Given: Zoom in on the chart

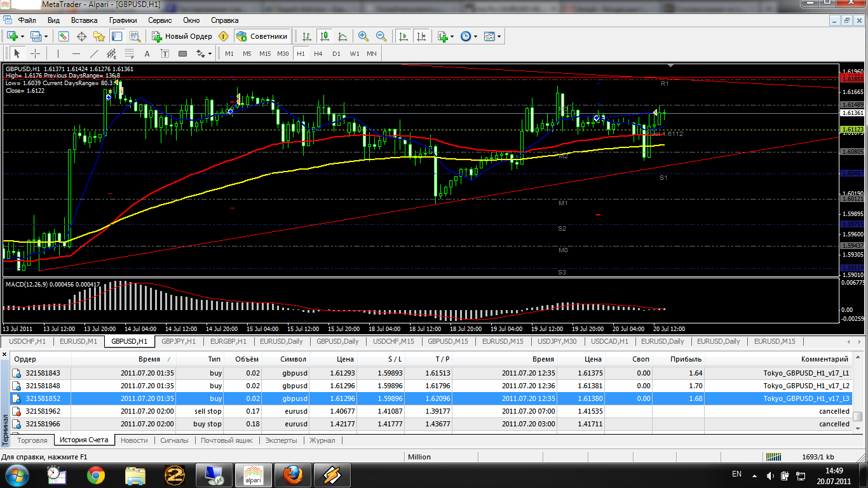Looking at the screenshot, I should (x=363, y=36).
